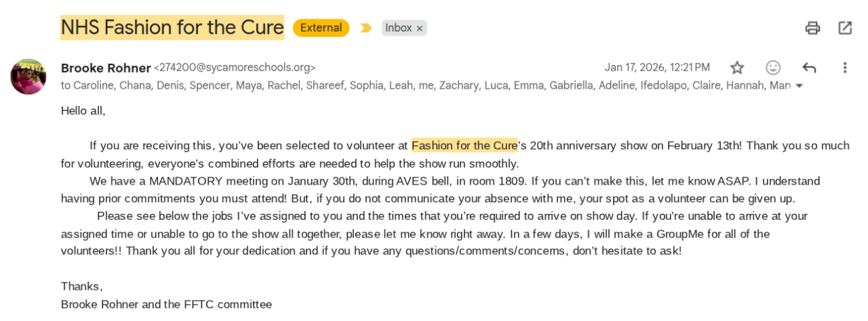Expand recipient details dropdown arrow
Image resolution: width=868 pixels, height=321 pixels.
click(799, 86)
